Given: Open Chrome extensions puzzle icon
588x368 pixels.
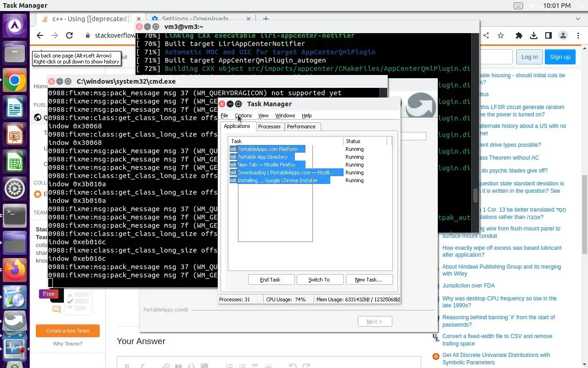Looking at the screenshot, I should point(519,35).
